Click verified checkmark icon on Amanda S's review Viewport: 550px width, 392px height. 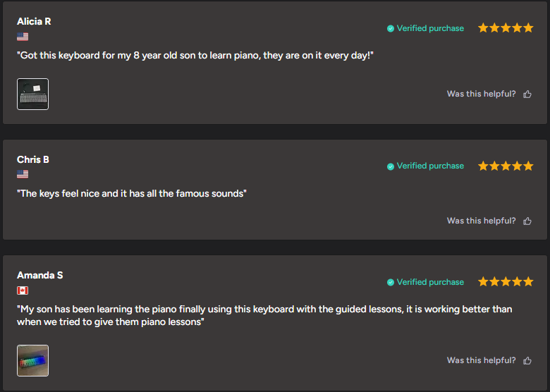(391, 283)
